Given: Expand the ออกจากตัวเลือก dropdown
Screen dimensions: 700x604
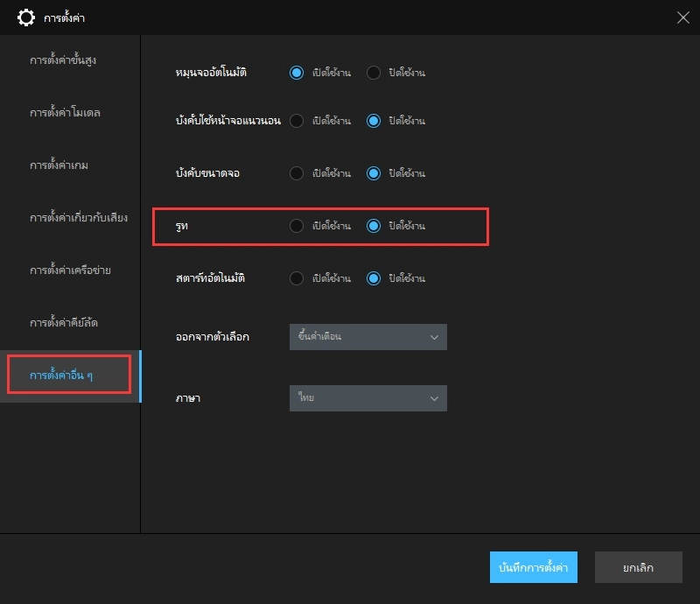Looking at the screenshot, I should (367, 337).
